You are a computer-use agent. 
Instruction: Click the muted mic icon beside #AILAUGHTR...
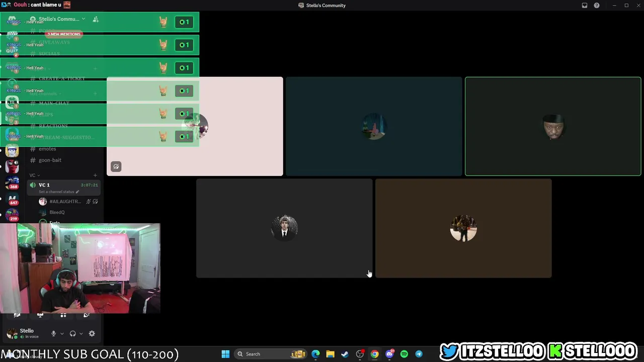pyautogui.click(x=88, y=202)
